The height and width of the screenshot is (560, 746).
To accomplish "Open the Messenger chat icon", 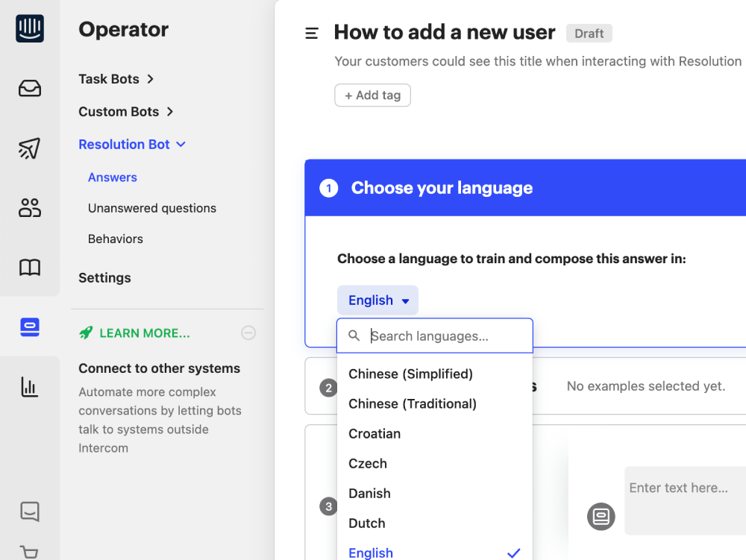I will tap(30, 512).
